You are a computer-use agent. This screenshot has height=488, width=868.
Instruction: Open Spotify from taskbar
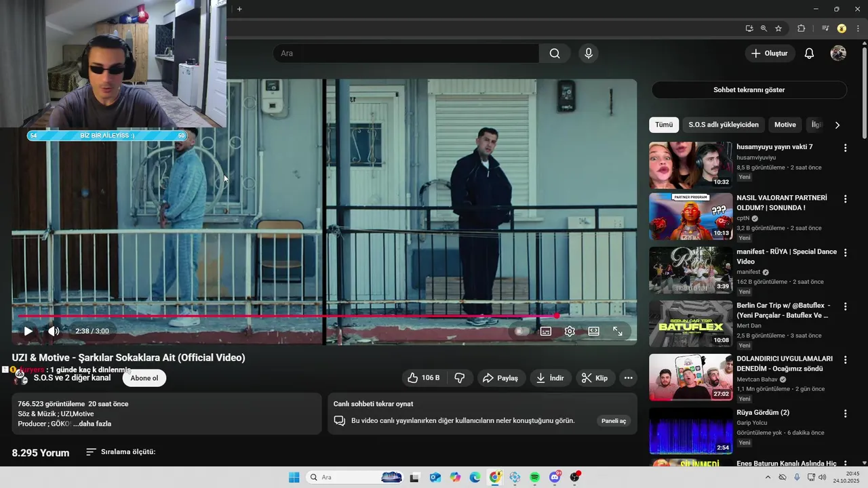pyautogui.click(x=534, y=477)
